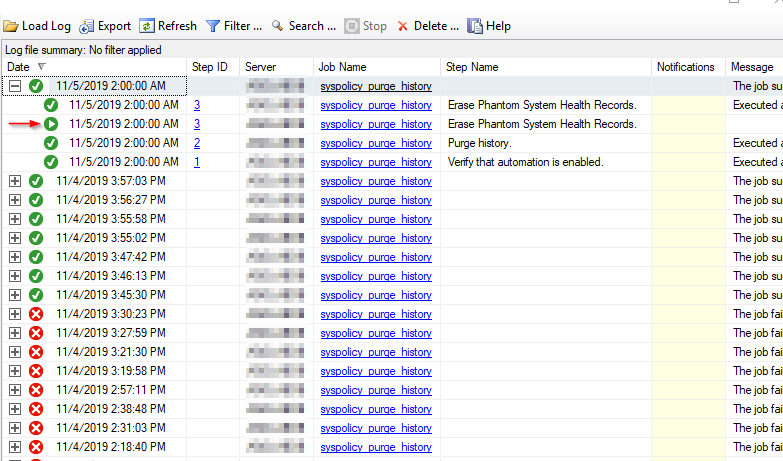Select the failed 11/4/2019 2:57:11 PM row icon
The height and width of the screenshot is (461, 783).
click(x=36, y=390)
